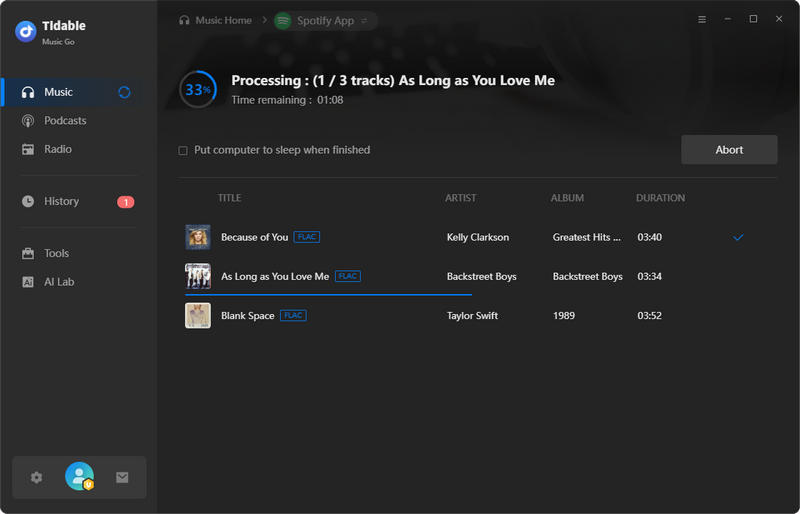Click the blue track conversion progress bar
Viewport: 800px width, 514px height.
[328, 295]
